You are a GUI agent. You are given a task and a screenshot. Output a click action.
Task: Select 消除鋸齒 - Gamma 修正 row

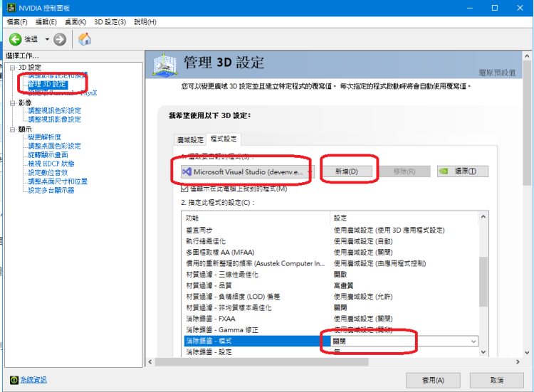330,329
